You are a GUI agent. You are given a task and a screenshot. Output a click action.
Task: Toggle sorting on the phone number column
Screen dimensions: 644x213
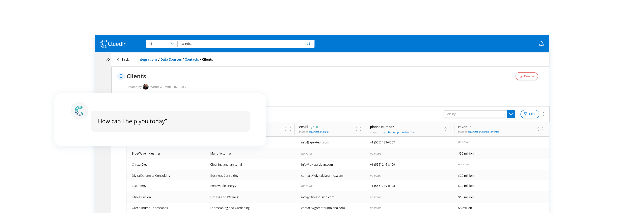(x=445, y=129)
